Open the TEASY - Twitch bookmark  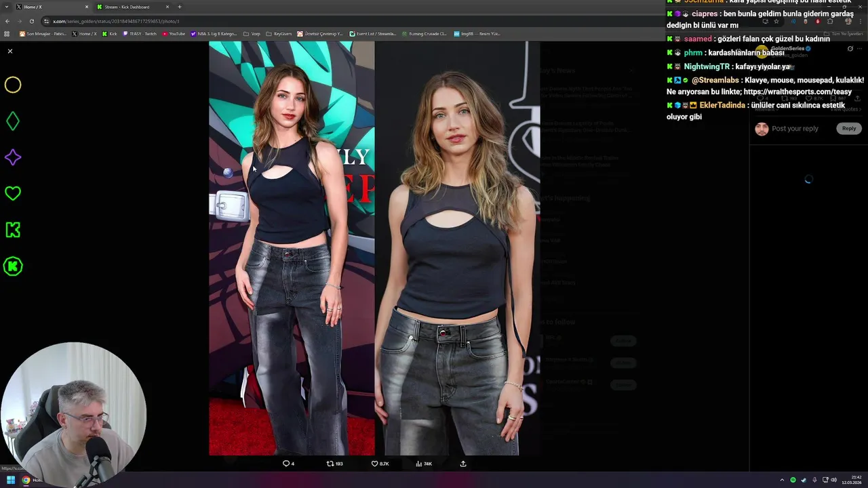139,33
